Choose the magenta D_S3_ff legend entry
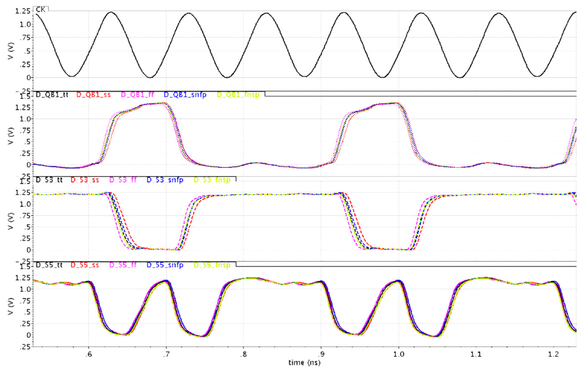 point(123,180)
